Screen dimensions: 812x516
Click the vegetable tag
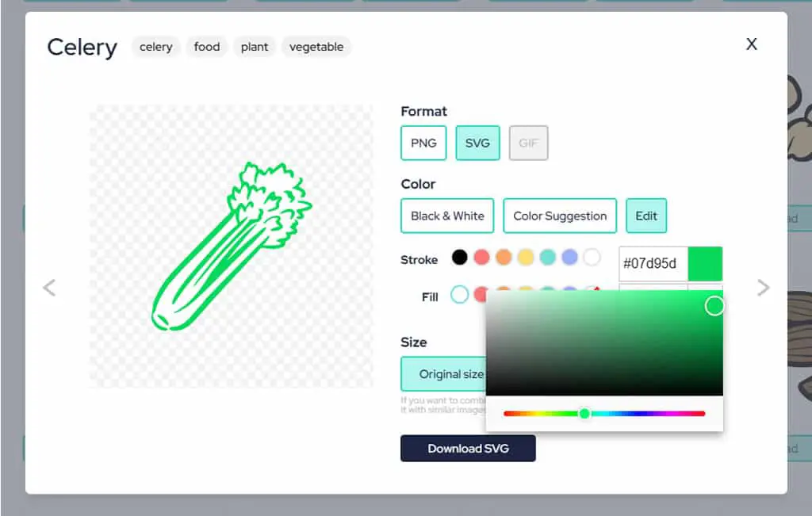pyautogui.click(x=316, y=47)
